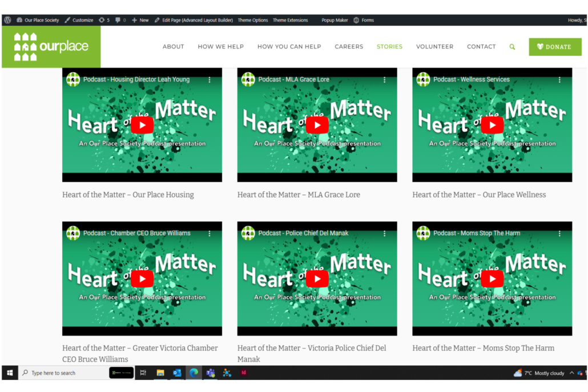Go to the CONTACT page
The height and width of the screenshot is (392, 588).
[x=481, y=46]
